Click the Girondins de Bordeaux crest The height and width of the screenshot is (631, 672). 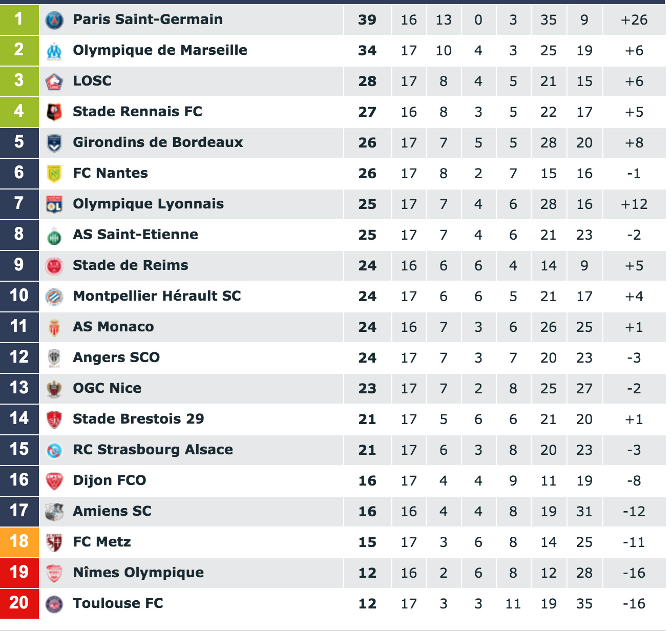(x=54, y=143)
